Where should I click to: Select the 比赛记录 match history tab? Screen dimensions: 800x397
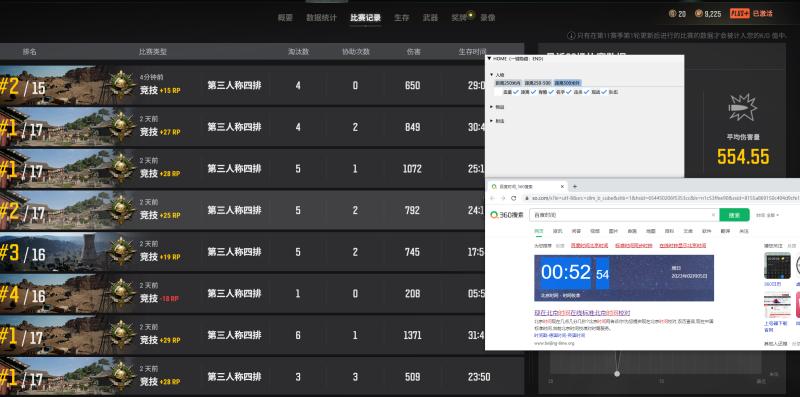pyautogui.click(x=365, y=17)
